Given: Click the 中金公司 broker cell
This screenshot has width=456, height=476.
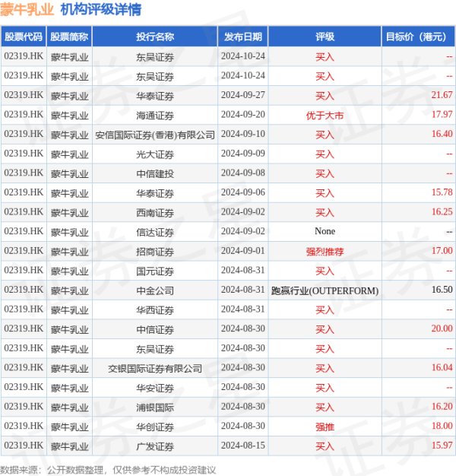Looking at the screenshot, I should [155, 290].
